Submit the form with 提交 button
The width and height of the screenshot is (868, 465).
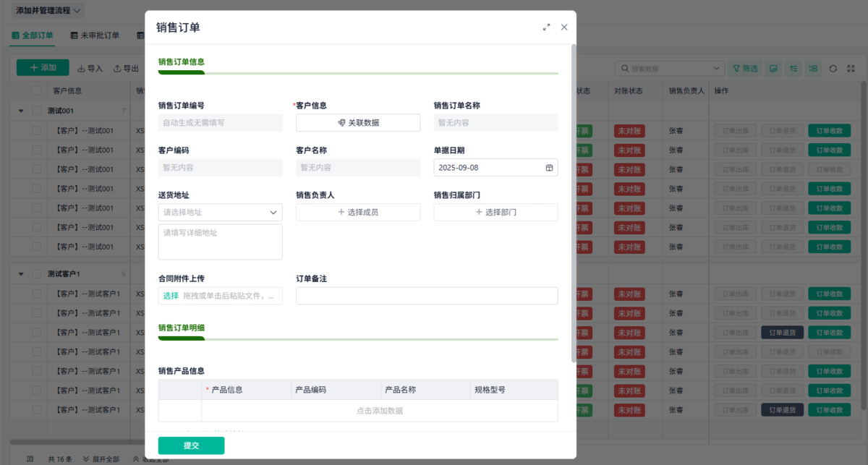tap(192, 445)
